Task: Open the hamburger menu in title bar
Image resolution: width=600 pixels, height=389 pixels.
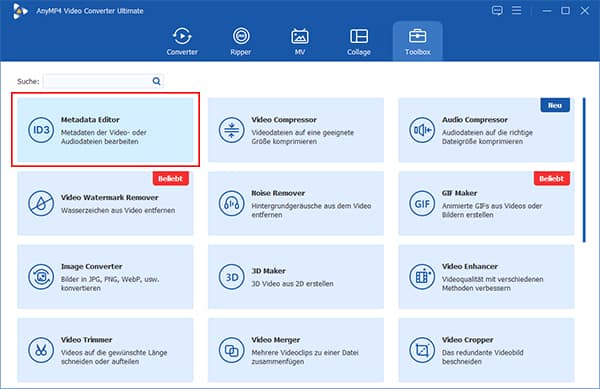Action: point(517,10)
